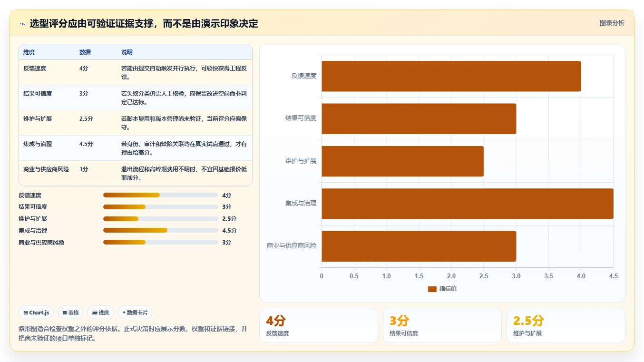Click the 结果可信度 progress bar
Screen dimensions: 644x362
[161, 207]
